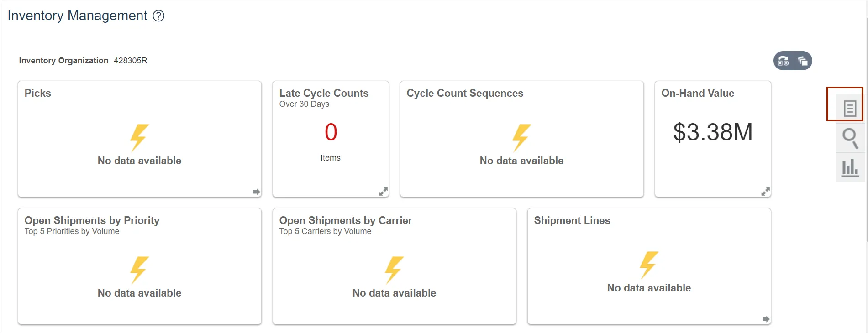Click the On-Hand Value card title

698,93
